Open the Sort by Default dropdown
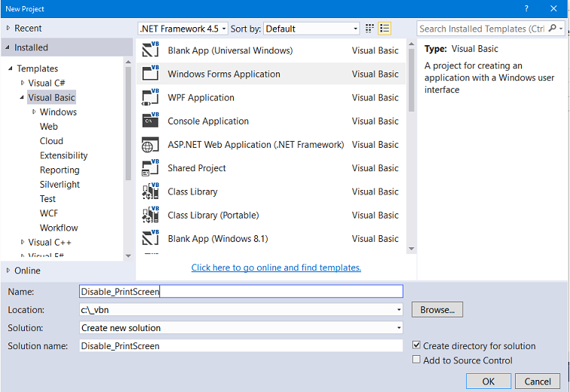This screenshot has width=570, height=392. tap(311, 29)
